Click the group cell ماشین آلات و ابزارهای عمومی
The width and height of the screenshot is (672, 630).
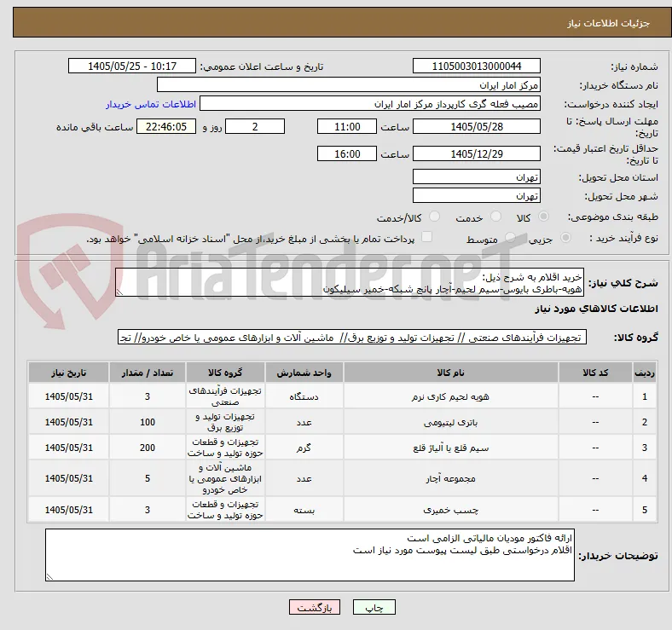(x=225, y=478)
